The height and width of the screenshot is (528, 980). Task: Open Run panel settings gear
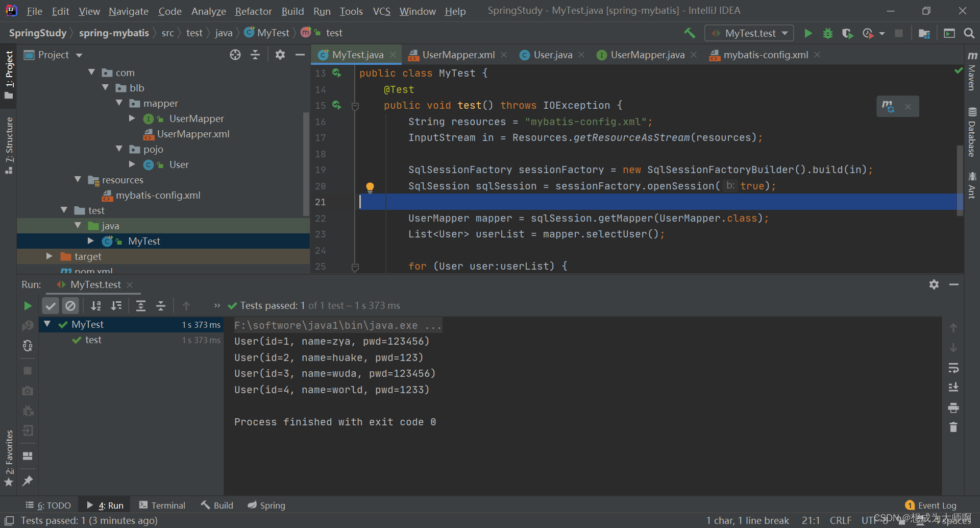[934, 284]
